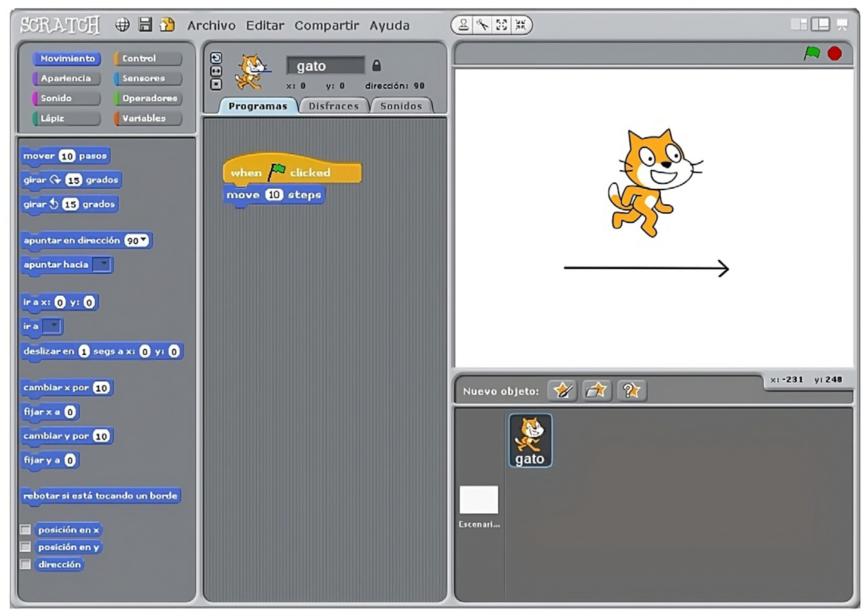The width and height of the screenshot is (867, 616).
Task: Click the save project floppy icon
Action: [145, 25]
